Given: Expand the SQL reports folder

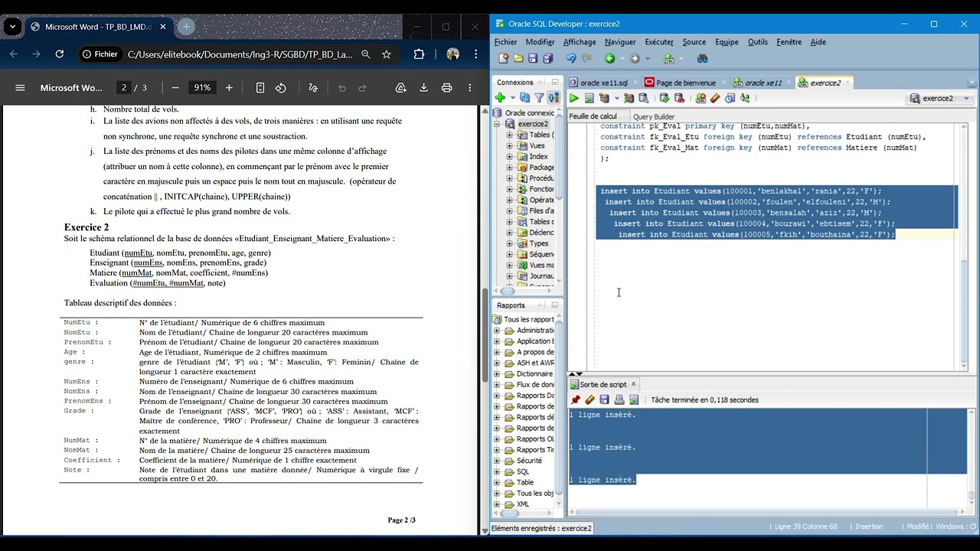Looking at the screenshot, I should pyautogui.click(x=497, y=471).
